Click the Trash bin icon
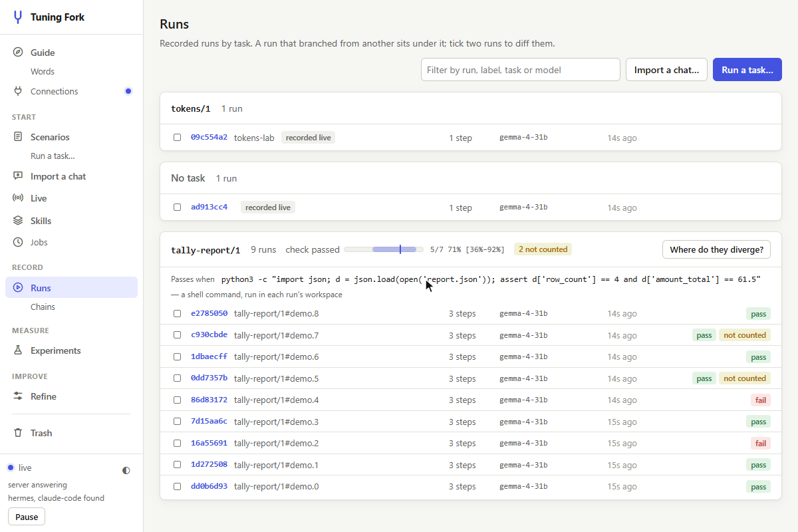Viewport: 798px width, 532px height. tap(18, 433)
